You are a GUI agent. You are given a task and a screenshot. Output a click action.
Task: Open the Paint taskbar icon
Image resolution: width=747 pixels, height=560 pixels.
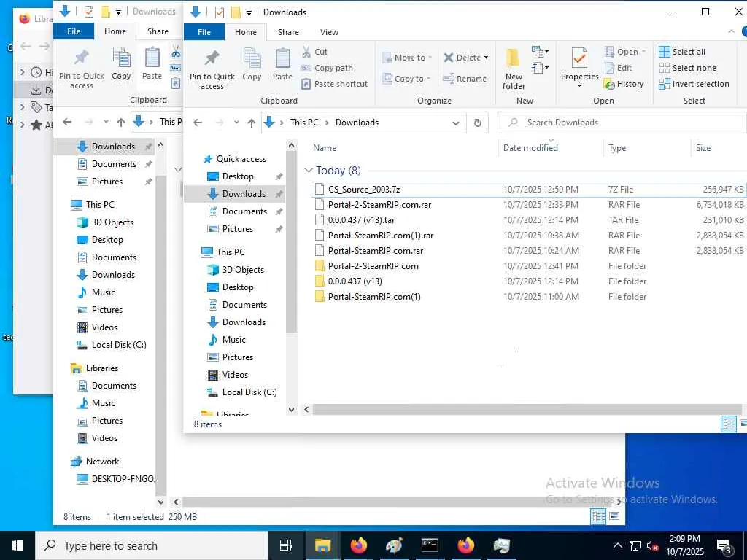394,545
